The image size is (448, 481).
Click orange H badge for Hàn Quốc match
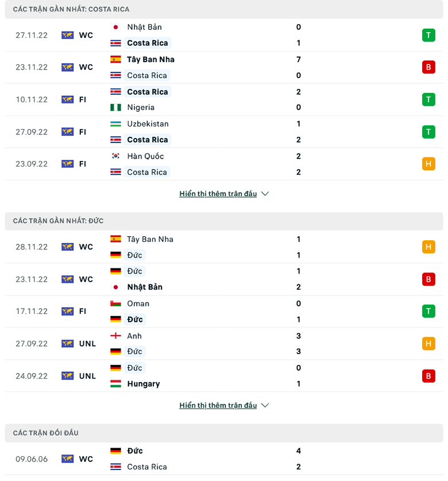(428, 164)
